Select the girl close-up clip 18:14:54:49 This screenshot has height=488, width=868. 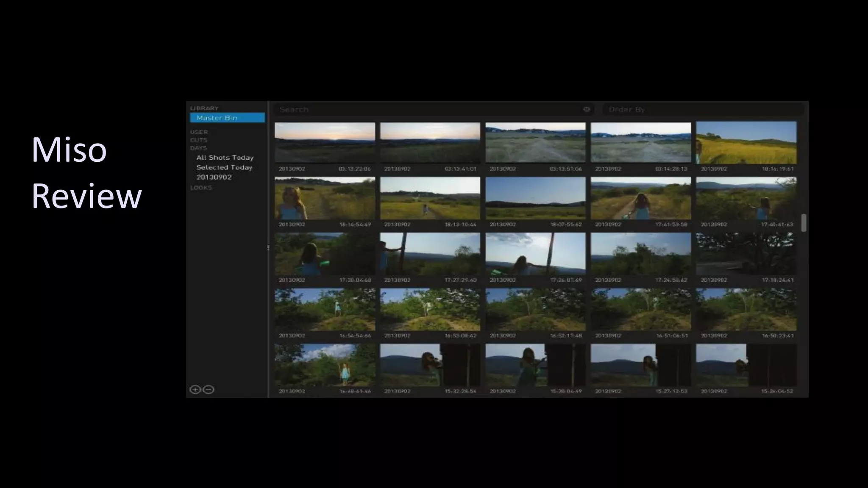(x=325, y=198)
